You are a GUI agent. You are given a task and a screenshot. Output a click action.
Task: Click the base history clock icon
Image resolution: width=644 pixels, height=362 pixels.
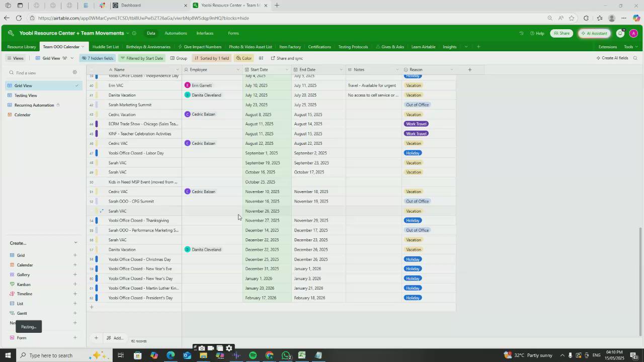click(521, 33)
